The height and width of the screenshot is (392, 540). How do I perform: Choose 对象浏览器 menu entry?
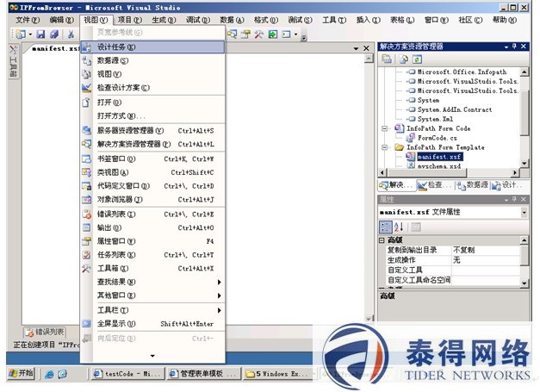pos(152,199)
